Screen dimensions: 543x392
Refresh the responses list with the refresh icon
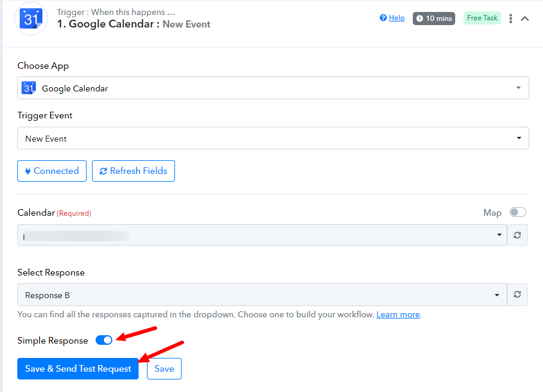pyautogui.click(x=517, y=295)
